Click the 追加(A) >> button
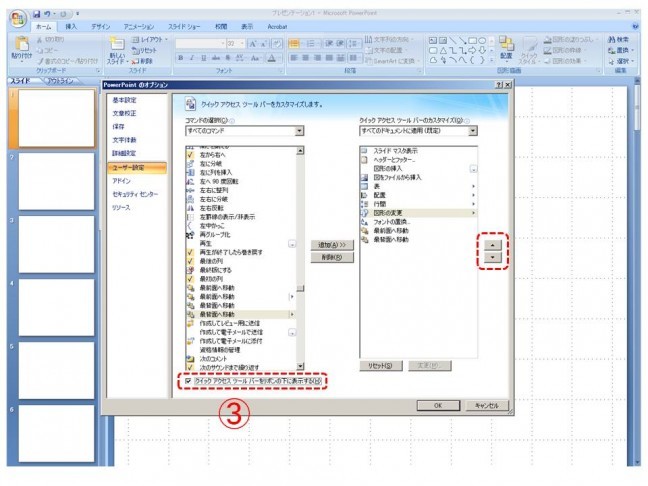The image size is (648, 486). tap(330, 244)
